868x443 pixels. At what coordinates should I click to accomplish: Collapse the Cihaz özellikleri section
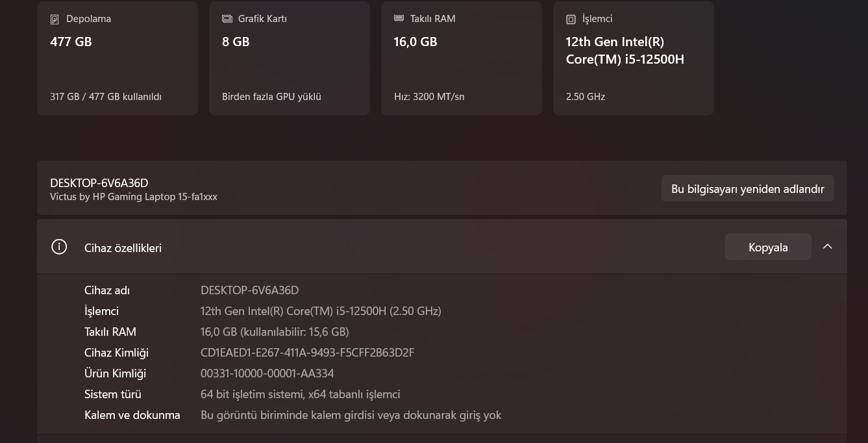[827, 247]
